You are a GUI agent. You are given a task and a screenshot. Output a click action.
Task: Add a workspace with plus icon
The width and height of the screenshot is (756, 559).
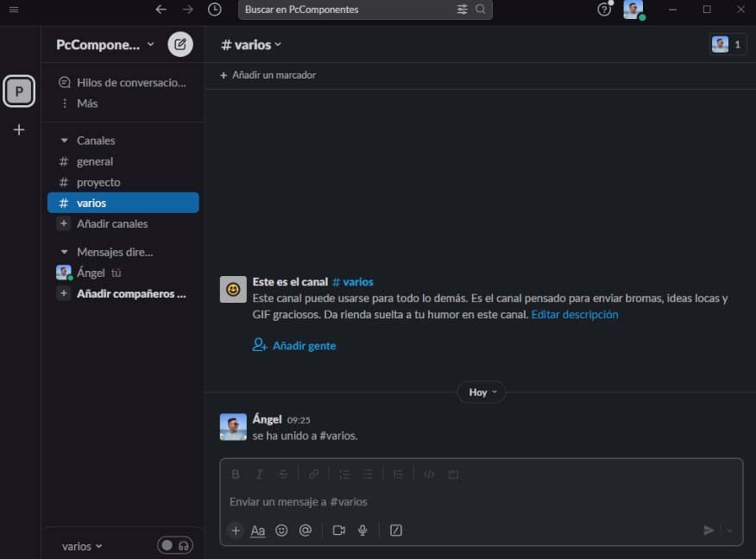point(19,129)
